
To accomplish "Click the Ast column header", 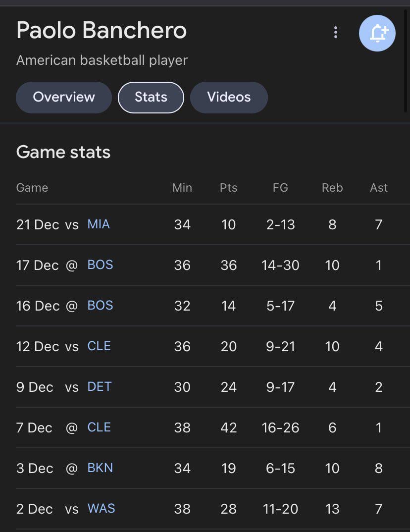I will point(379,188).
